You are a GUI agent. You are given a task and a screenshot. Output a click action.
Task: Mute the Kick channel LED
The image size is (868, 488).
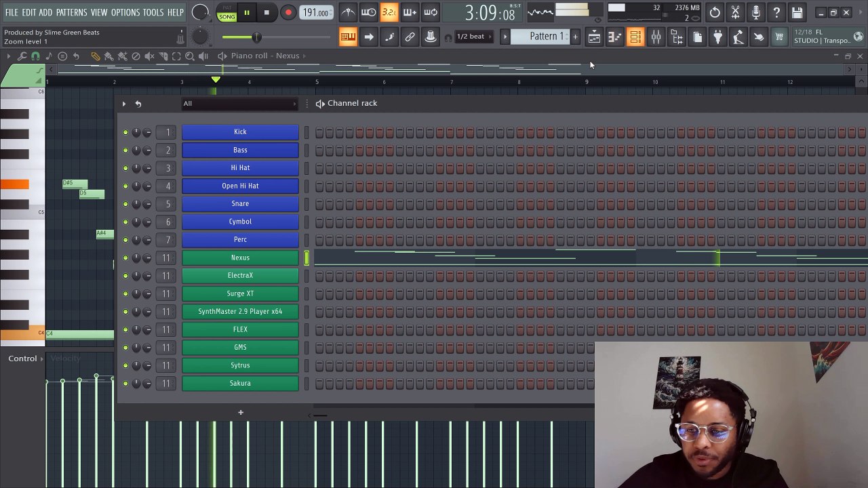125,132
